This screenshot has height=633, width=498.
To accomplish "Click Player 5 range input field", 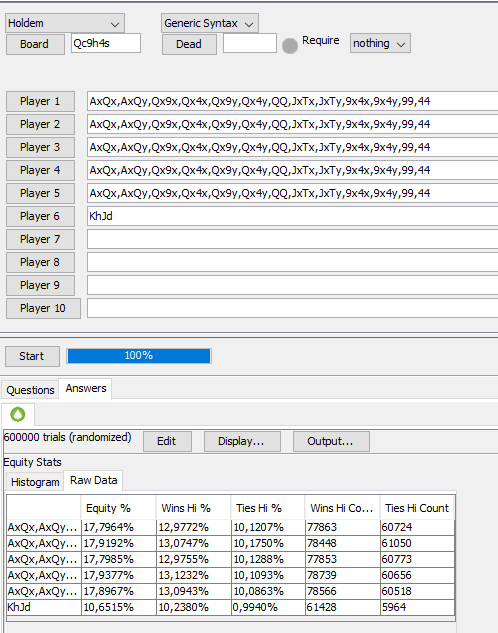I will coord(293,193).
